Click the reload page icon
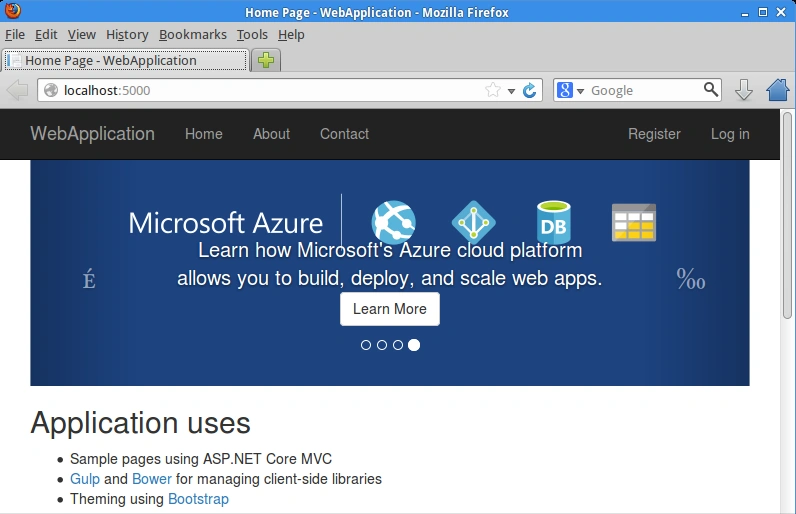Image resolution: width=796 pixels, height=514 pixels. pos(529,90)
